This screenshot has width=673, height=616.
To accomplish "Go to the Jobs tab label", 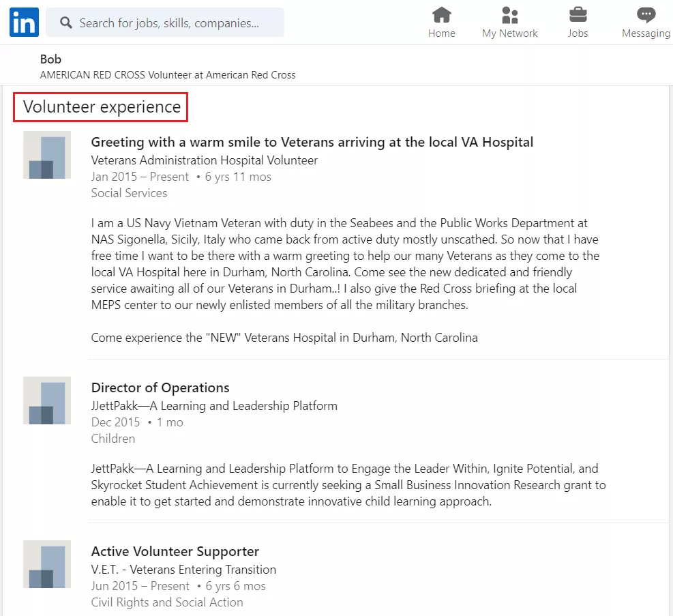I will pos(578,33).
